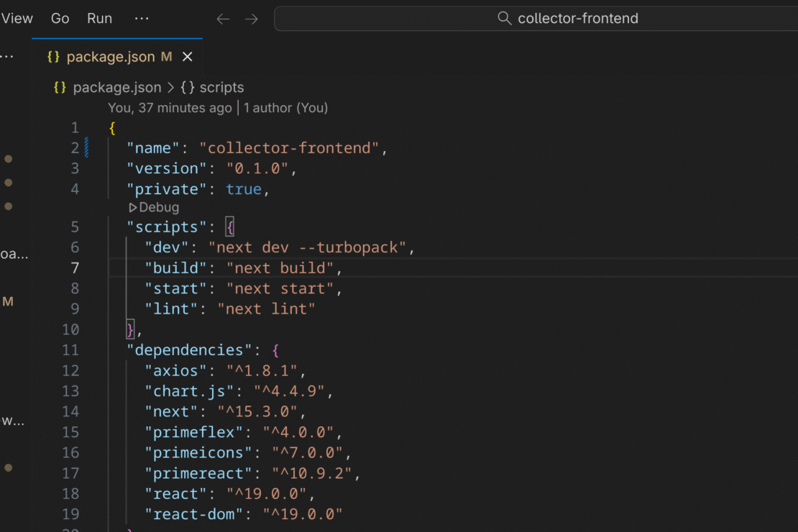The image size is (798, 532).
Task: Expand the scripts breadcrumb segment
Action: click(221, 88)
